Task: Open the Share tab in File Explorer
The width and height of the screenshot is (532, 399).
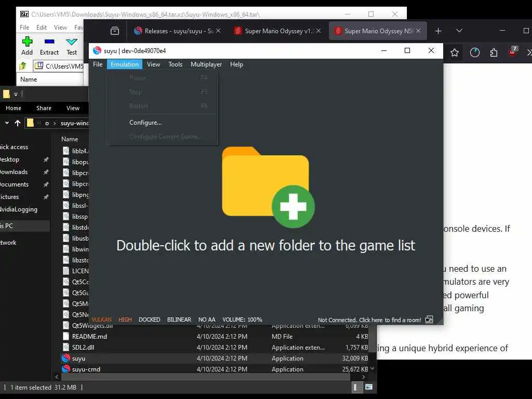Action: click(x=44, y=108)
